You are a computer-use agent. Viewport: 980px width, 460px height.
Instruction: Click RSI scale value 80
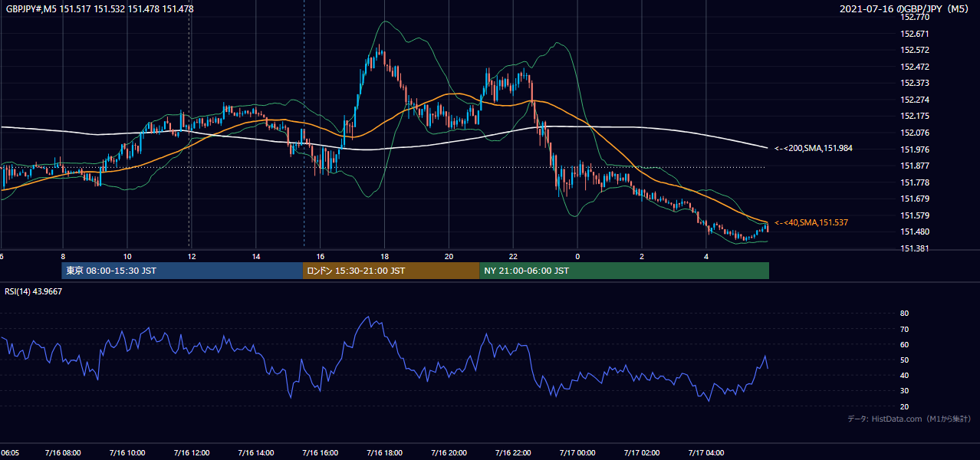pyautogui.click(x=905, y=314)
